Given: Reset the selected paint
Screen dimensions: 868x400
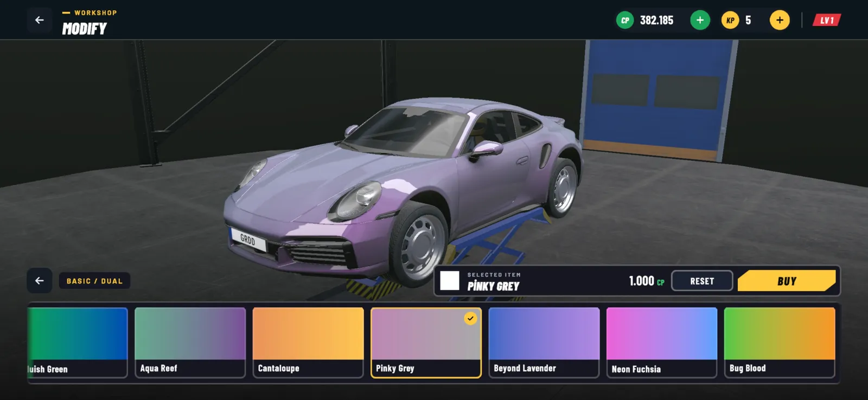Looking at the screenshot, I should pos(702,281).
